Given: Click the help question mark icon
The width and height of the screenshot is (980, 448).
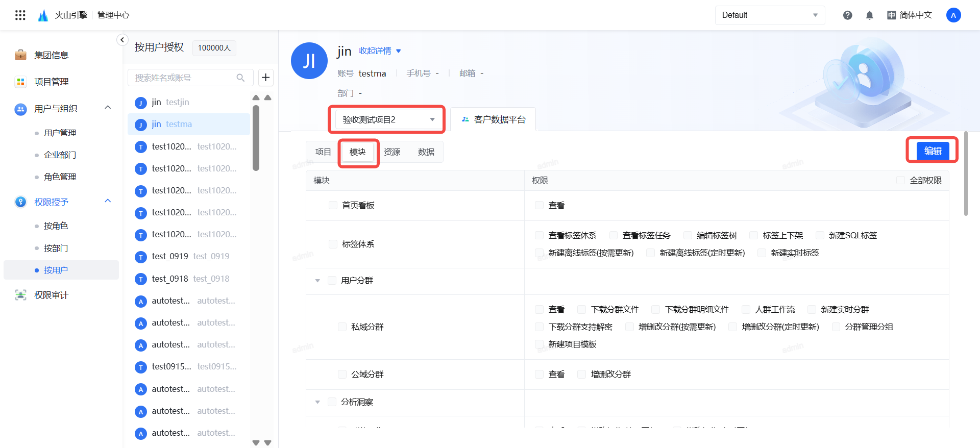Looking at the screenshot, I should click(x=847, y=15).
